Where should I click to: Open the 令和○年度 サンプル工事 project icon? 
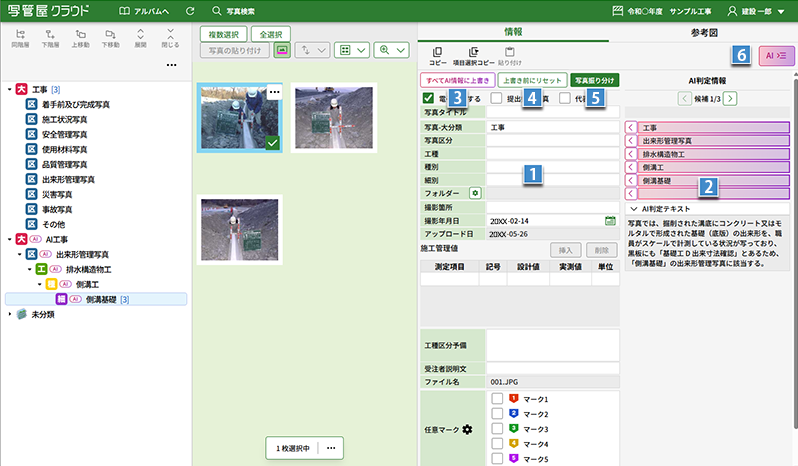[617, 11]
